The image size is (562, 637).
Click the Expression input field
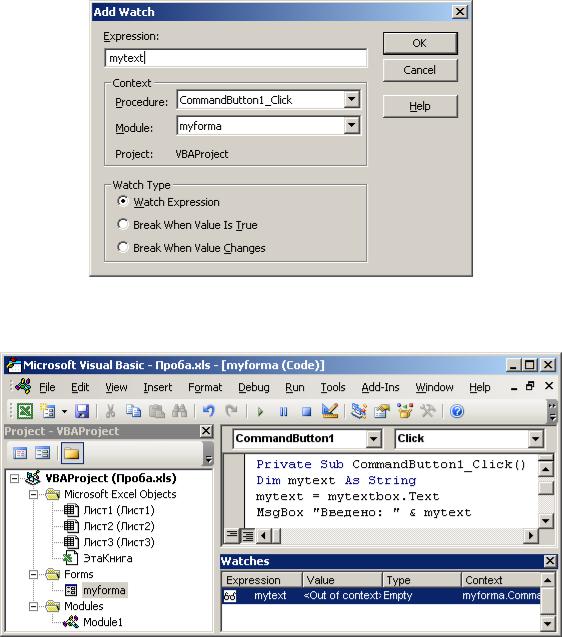(x=236, y=58)
